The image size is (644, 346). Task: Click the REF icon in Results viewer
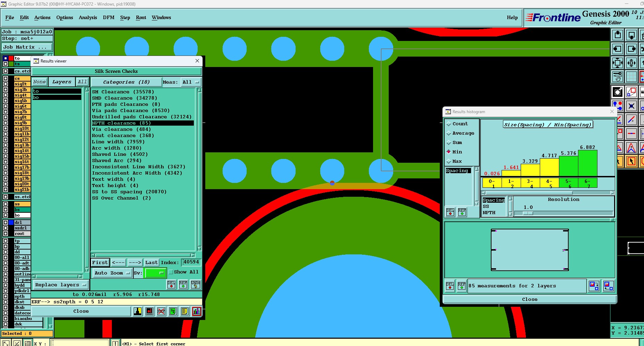(183, 285)
